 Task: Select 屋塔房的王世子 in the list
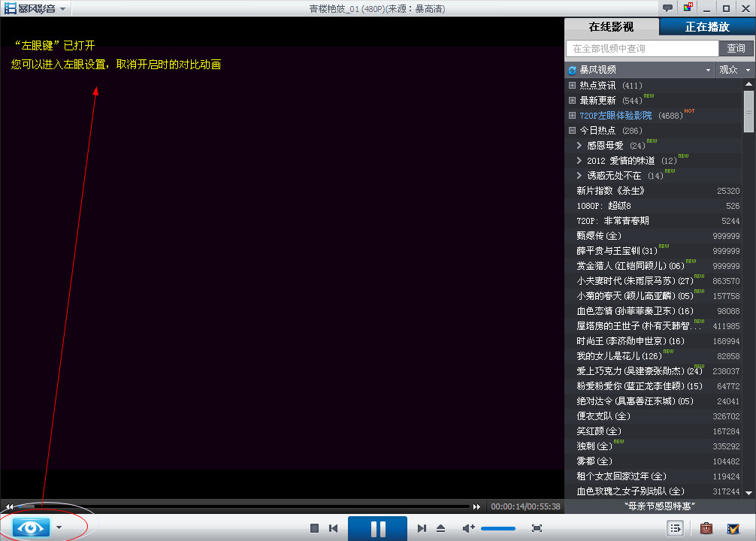(654, 326)
